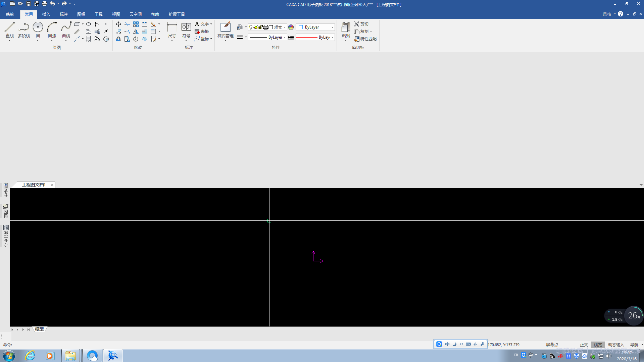Choose the rectangle drawing tool
The width and height of the screenshot is (644, 362).
click(x=77, y=24)
